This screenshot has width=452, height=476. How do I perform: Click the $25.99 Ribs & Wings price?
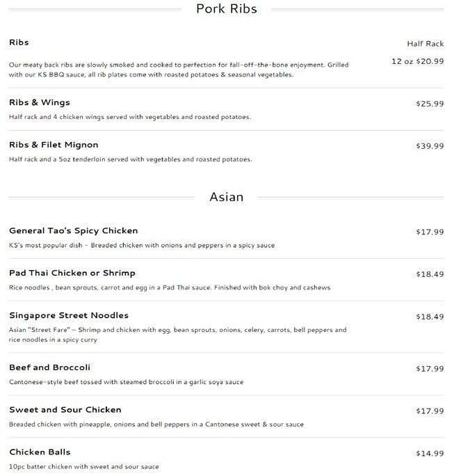429,104
